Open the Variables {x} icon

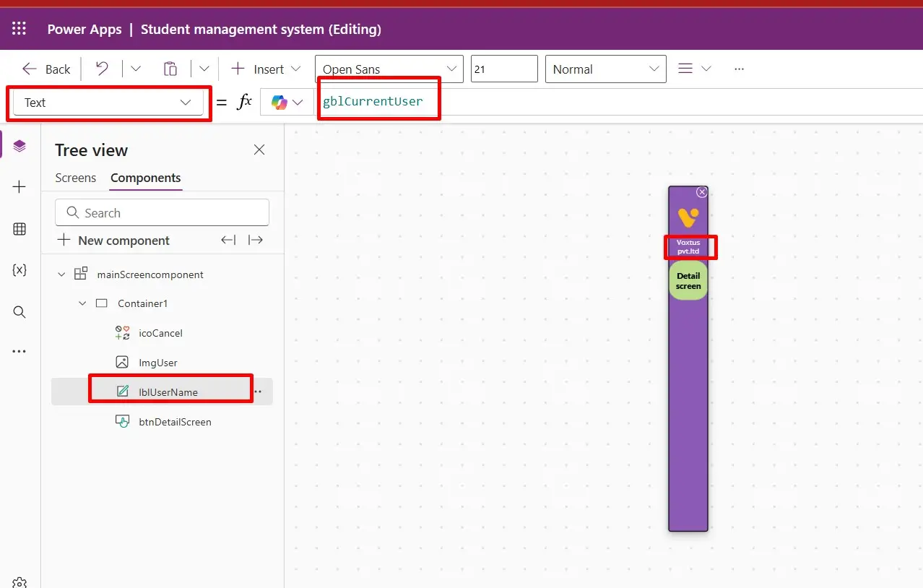click(x=19, y=270)
